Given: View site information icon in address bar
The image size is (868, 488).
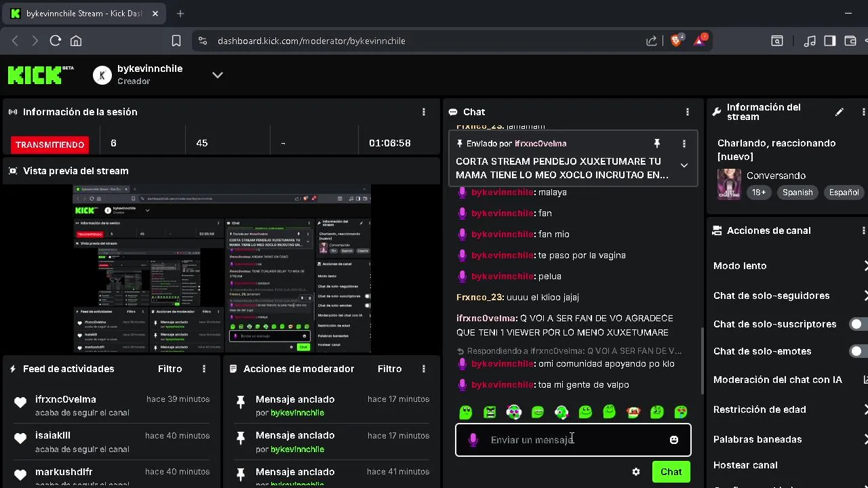Looking at the screenshot, I should click(x=202, y=41).
